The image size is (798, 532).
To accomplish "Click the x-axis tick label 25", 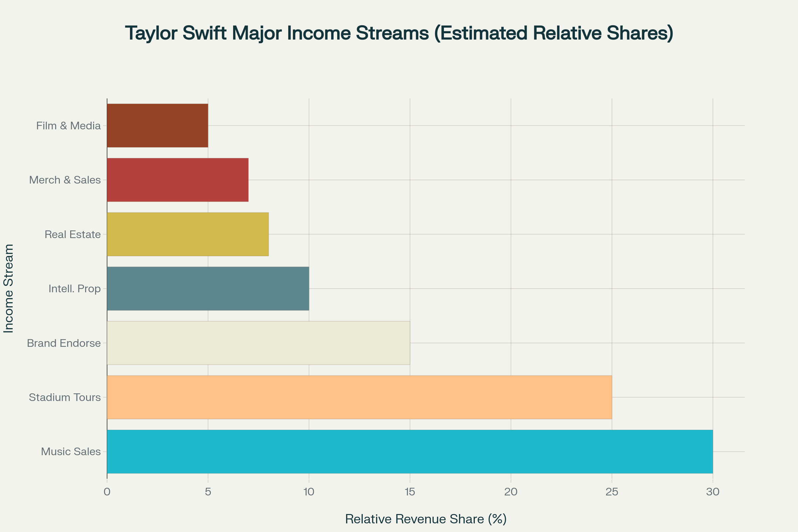I will click(x=612, y=492).
